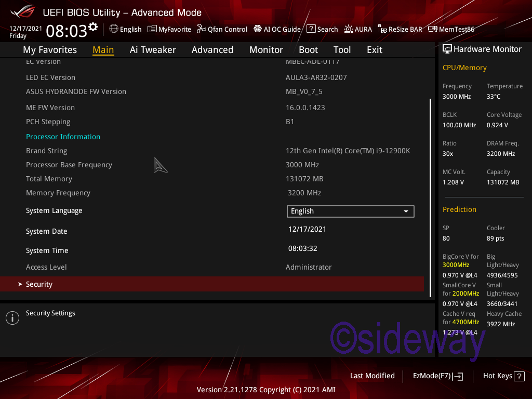
Task: Click the vertical scrollbar of Main list
Action: coord(430,198)
